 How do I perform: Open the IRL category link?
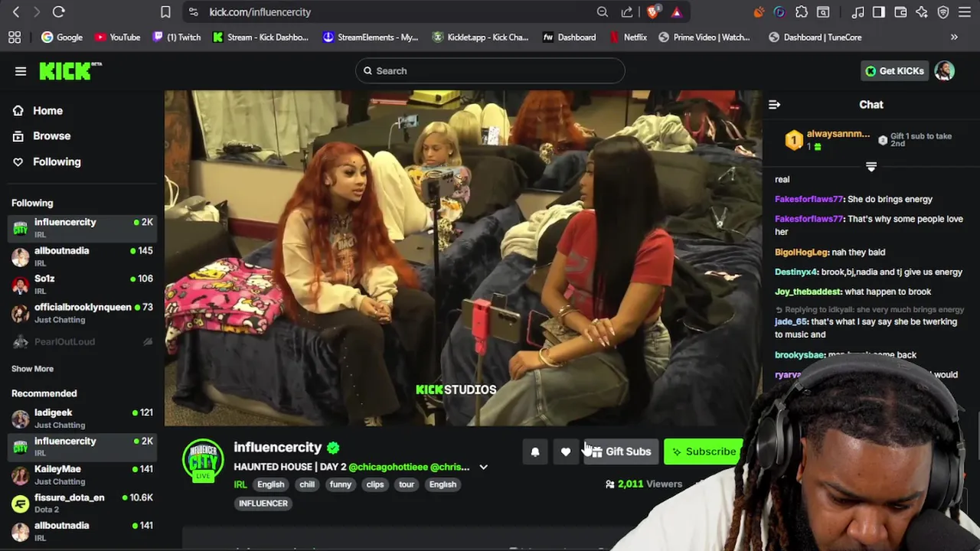point(240,484)
